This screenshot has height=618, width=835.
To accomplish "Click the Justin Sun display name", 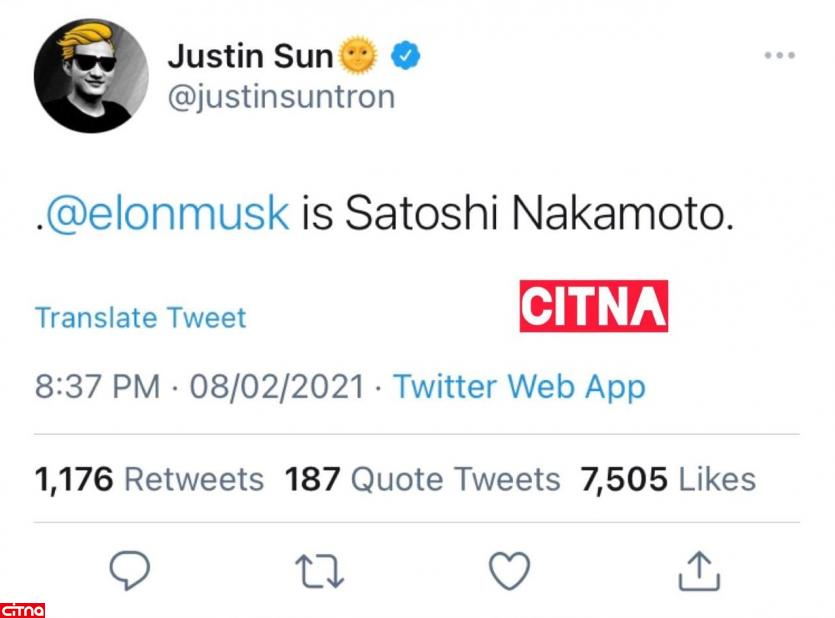I will (250, 56).
